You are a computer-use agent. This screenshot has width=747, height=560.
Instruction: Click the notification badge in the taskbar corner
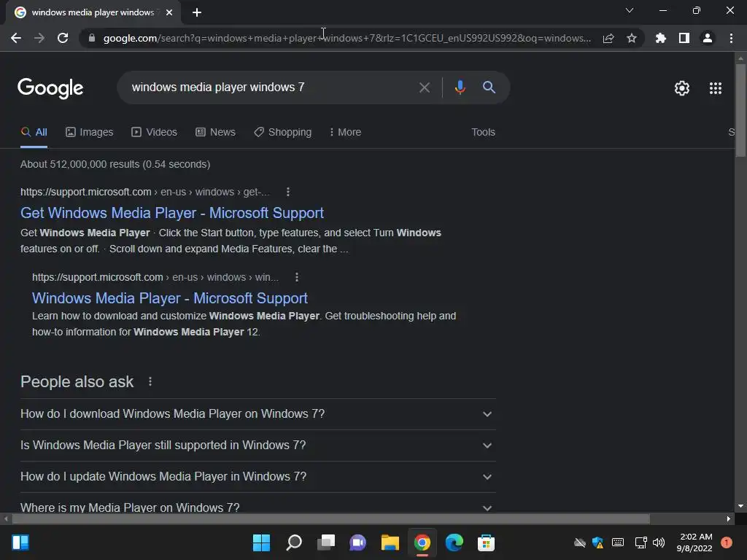coord(726,542)
